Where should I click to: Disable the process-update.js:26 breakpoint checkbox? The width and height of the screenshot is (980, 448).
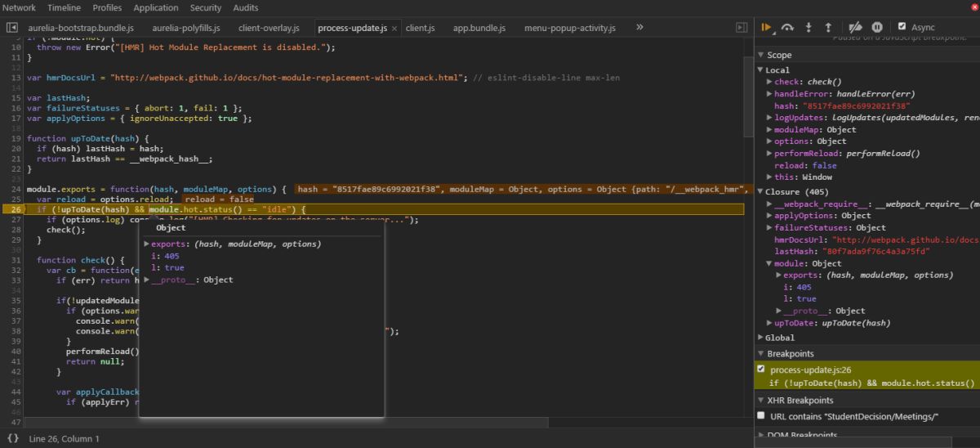[762, 370]
